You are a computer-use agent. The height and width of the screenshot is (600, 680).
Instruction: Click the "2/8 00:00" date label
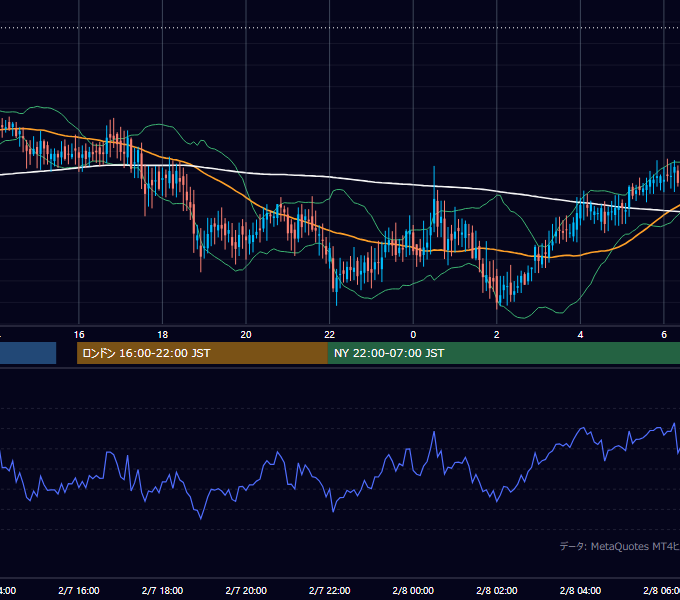(x=413, y=590)
